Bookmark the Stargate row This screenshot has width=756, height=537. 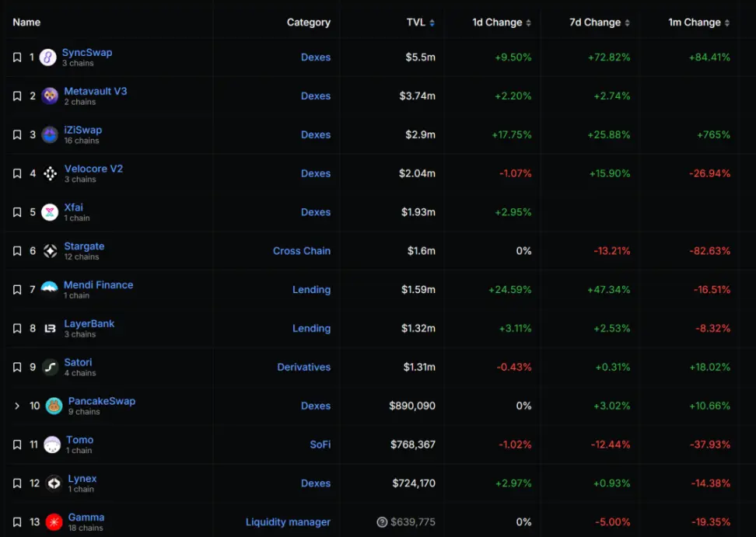click(x=17, y=251)
